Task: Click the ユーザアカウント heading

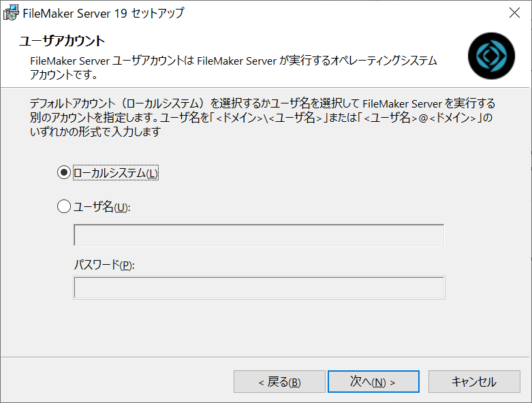Action: pos(62,42)
